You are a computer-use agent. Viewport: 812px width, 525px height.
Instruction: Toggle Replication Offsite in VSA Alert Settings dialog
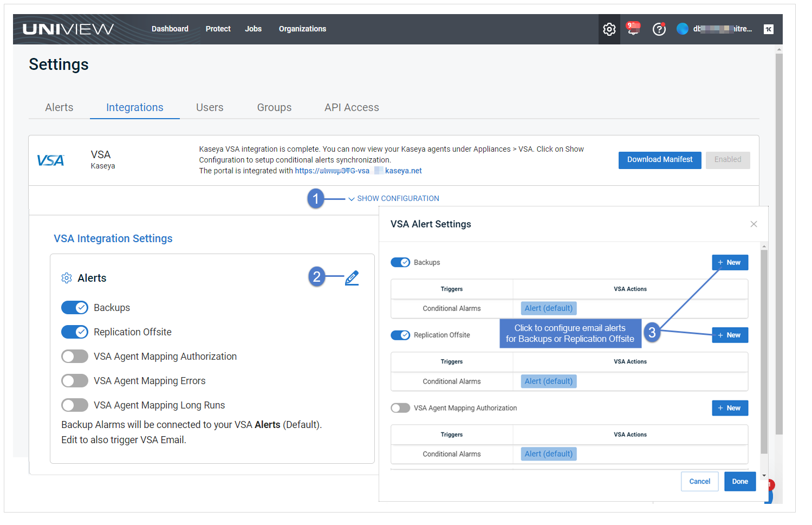pos(400,335)
